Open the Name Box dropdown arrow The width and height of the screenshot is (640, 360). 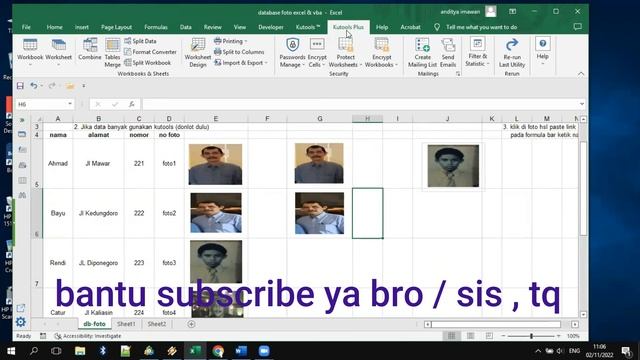coord(70,104)
